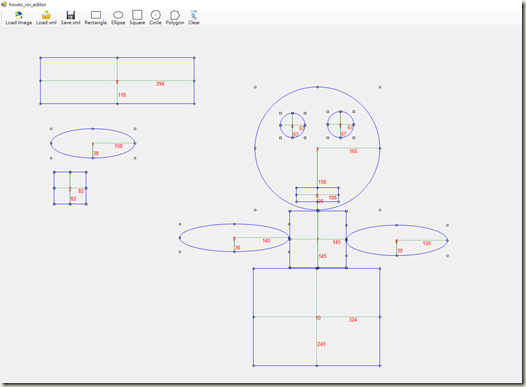Click the 38 label inside the small ellipse

(96, 154)
